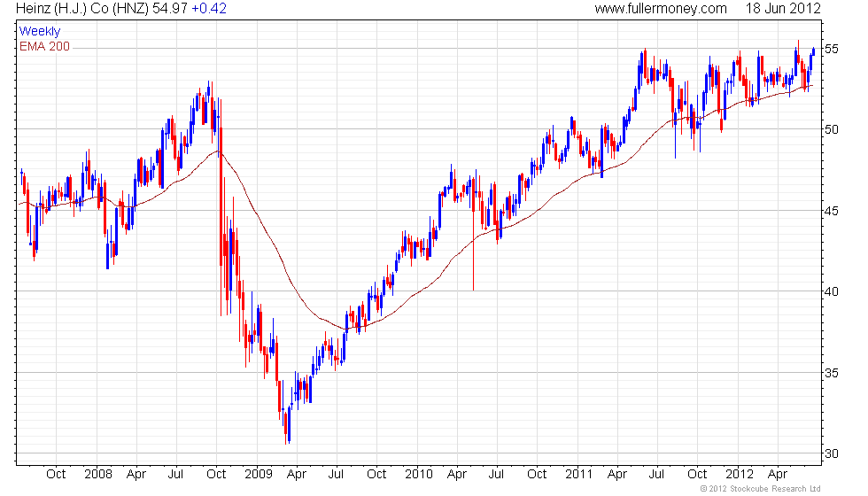Click the Oct label just before 2011
This screenshot has width=868, height=496.
(537, 475)
